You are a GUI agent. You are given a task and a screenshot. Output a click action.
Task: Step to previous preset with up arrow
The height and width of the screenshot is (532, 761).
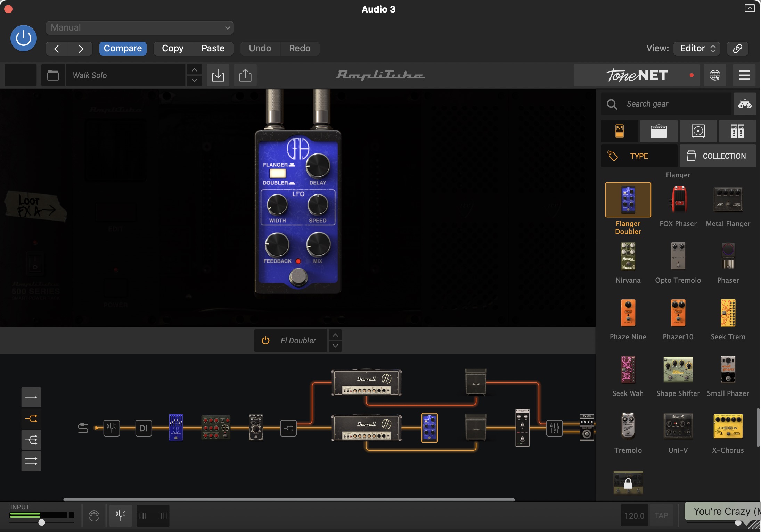pyautogui.click(x=194, y=70)
